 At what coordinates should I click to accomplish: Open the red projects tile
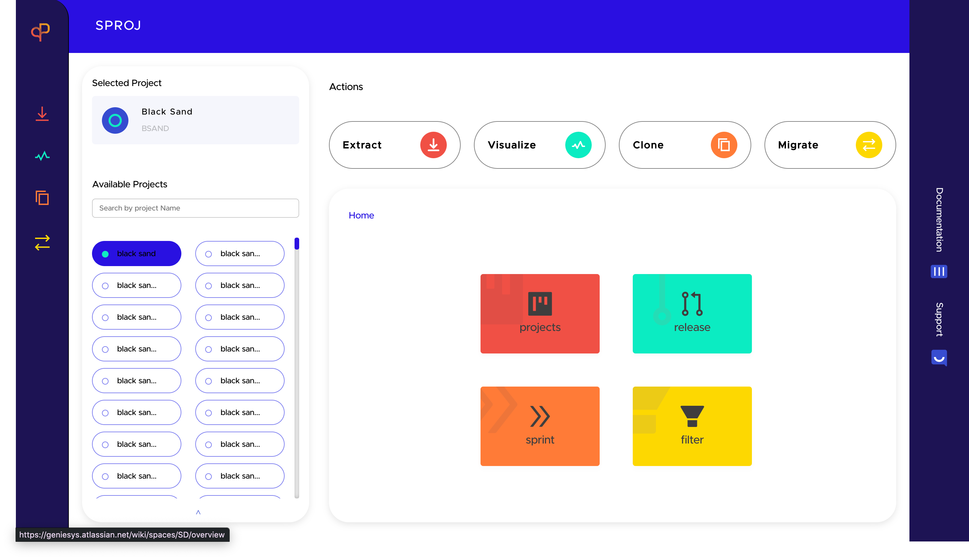click(x=540, y=313)
